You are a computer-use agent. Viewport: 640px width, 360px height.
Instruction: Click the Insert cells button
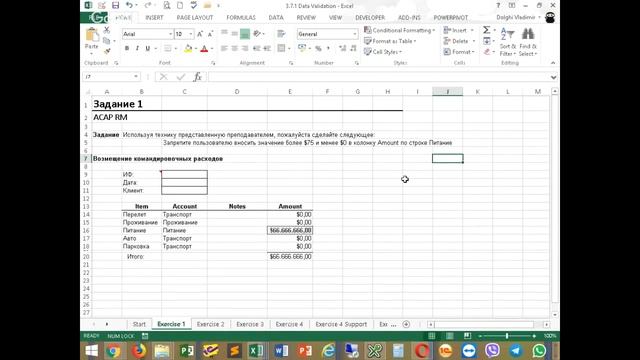458,30
